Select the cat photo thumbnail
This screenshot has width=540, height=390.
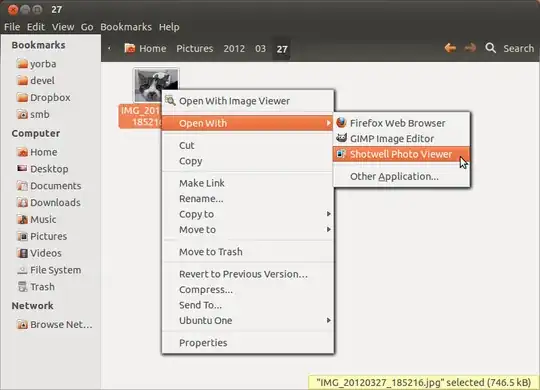click(x=156, y=85)
